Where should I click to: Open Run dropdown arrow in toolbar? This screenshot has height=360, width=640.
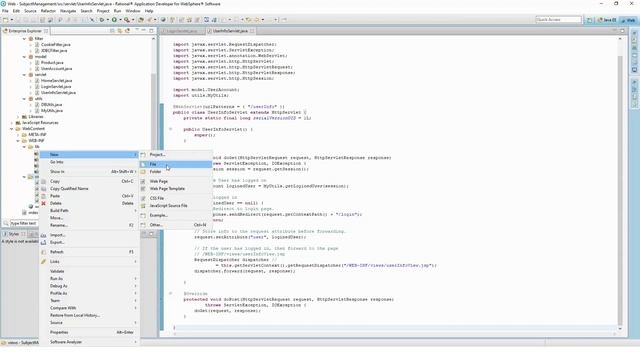[x=120, y=20]
